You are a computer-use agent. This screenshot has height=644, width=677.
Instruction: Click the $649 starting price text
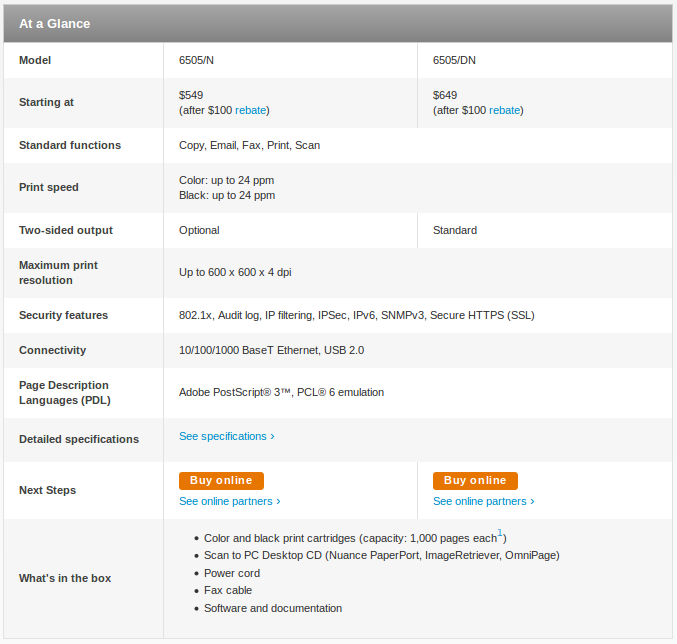445,95
